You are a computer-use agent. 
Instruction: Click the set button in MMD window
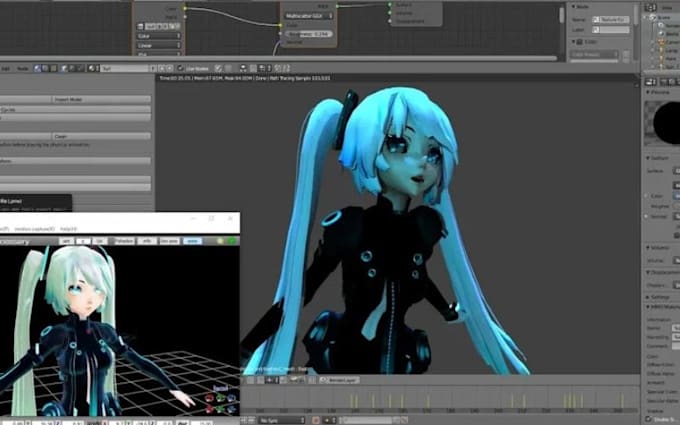[67, 241]
